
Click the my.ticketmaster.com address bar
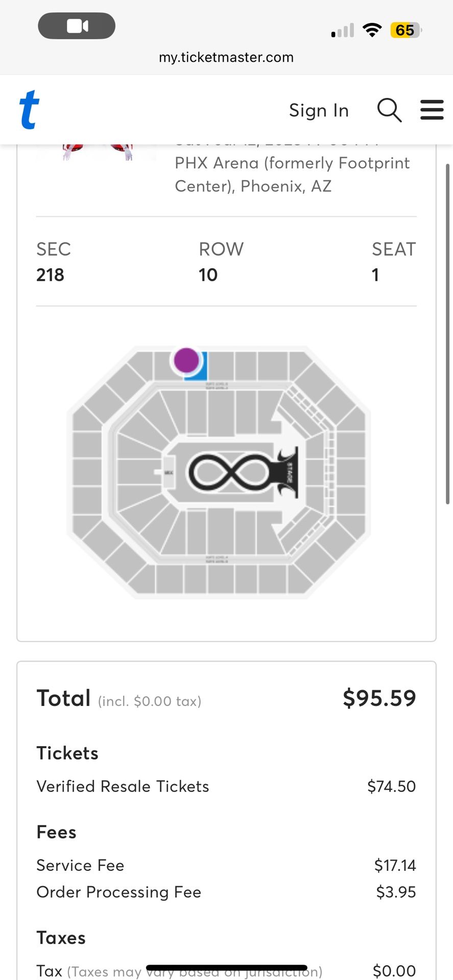[226, 57]
